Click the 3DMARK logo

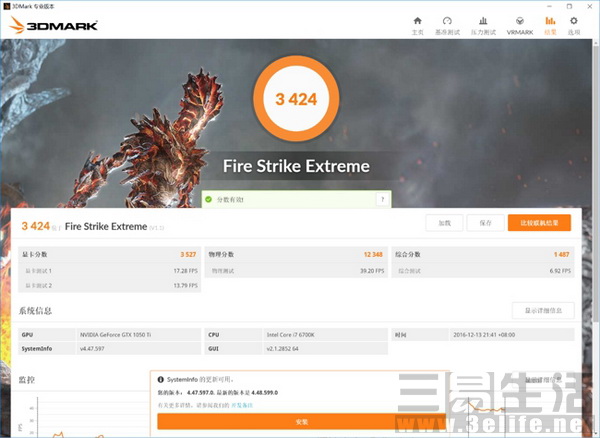coord(53,25)
